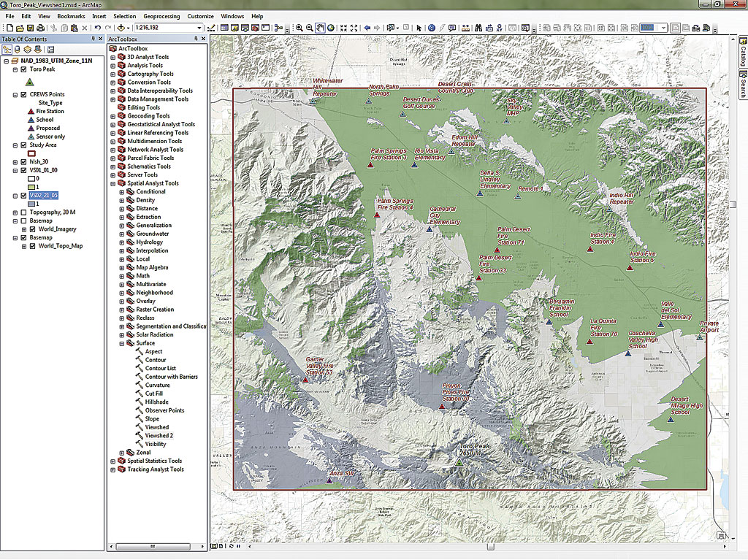
Task: Toggle hlsh_30 layer checkbox
Action: pos(23,161)
